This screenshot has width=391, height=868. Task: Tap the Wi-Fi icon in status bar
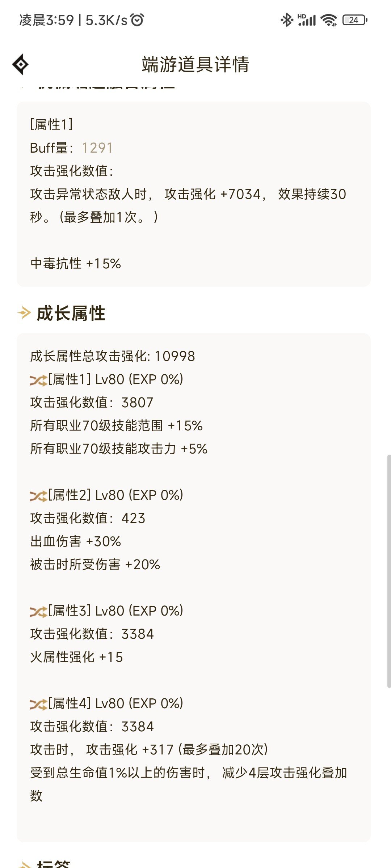pyautogui.click(x=329, y=20)
